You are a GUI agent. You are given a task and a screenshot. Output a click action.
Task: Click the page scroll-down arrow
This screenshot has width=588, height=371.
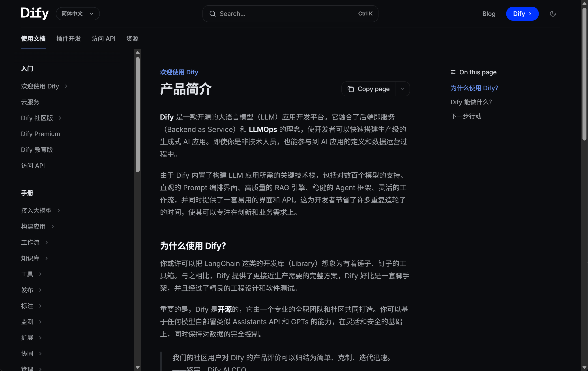[584, 367]
